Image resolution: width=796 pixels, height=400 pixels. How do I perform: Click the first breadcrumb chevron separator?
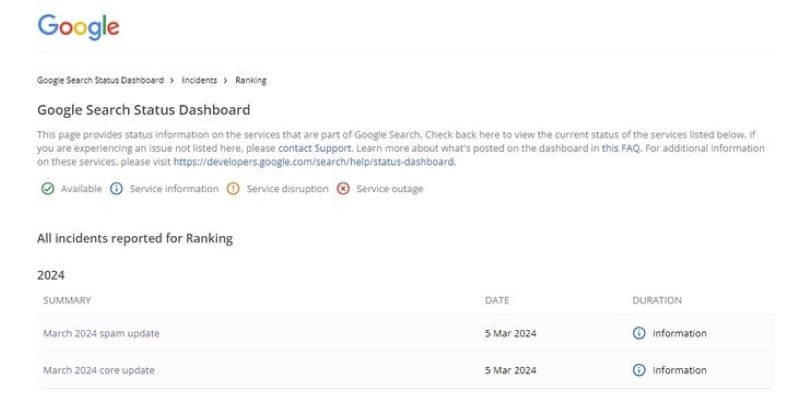pyautogui.click(x=171, y=80)
